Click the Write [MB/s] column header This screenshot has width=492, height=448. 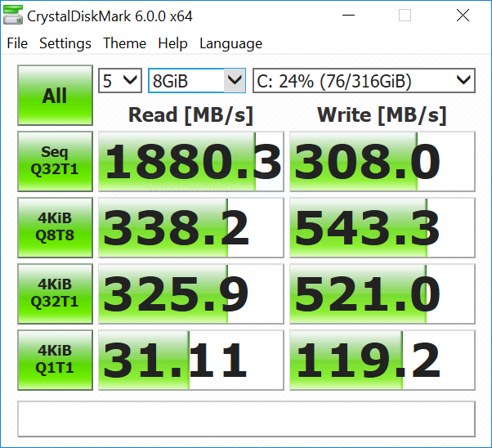382,115
